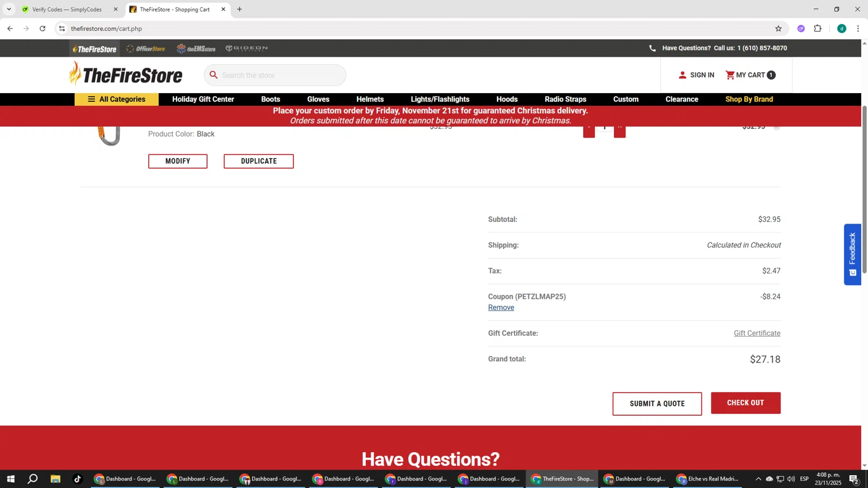The width and height of the screenshot is (868, 488).
Task: Open the volume control in system tray
Action: (791, 479)
